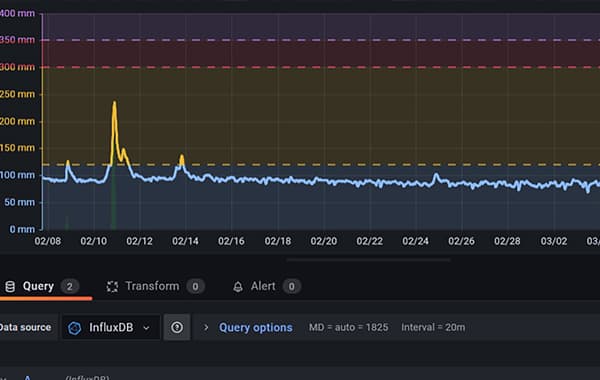
Task: Click the Alert count badge showing 0
Action: (292, 286)
